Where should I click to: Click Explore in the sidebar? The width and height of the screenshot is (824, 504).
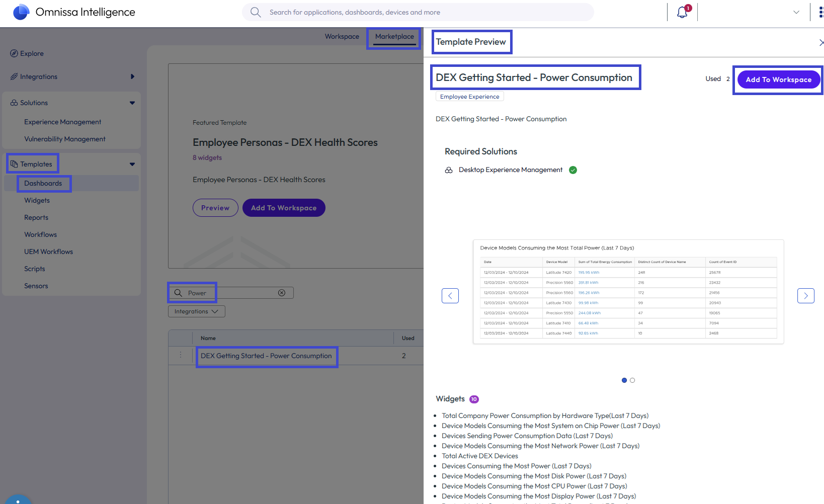pos(32,53)
